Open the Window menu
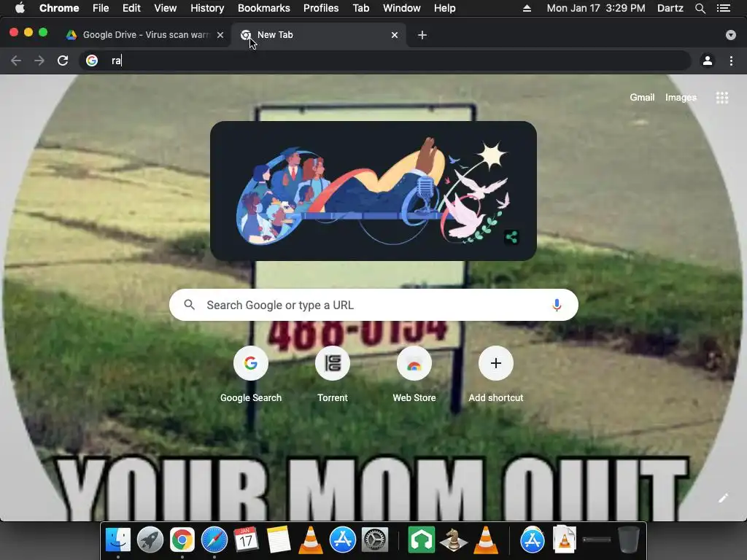Image resolution: width=747 pixels, height=560 pixels. (x=402, y=8)
